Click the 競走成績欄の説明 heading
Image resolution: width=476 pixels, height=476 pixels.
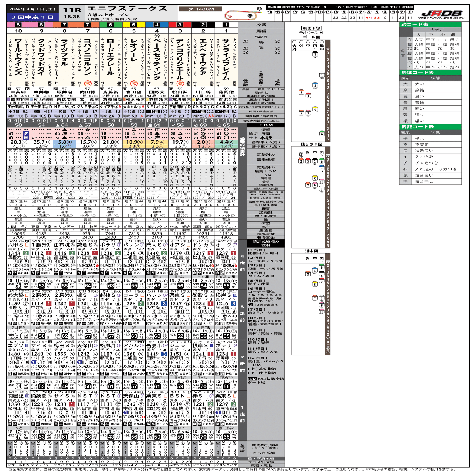266,243
